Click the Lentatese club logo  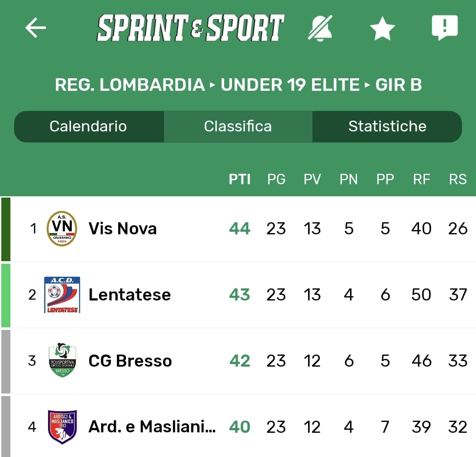(x=62, y=295)
